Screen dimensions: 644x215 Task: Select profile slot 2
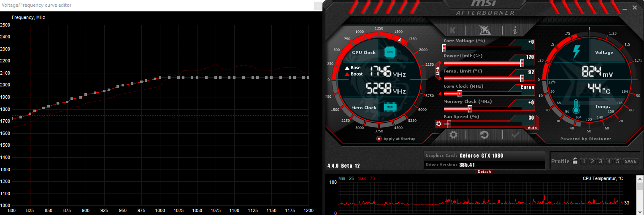(592, 161)
